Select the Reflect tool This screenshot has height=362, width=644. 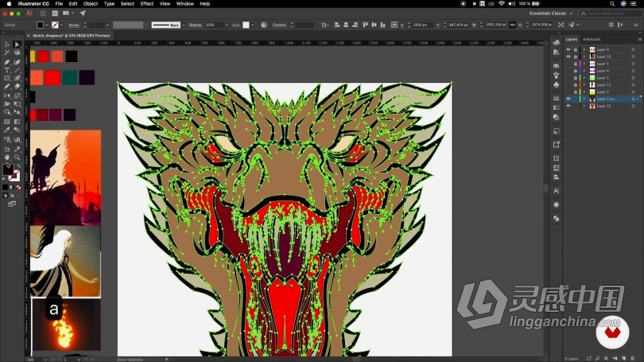click(7, 95)
